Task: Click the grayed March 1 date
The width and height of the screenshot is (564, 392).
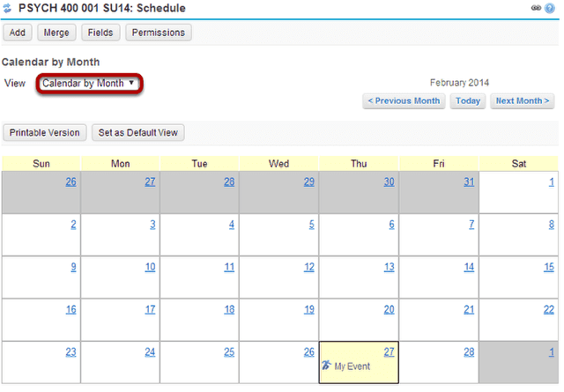Action: (551, 352)
